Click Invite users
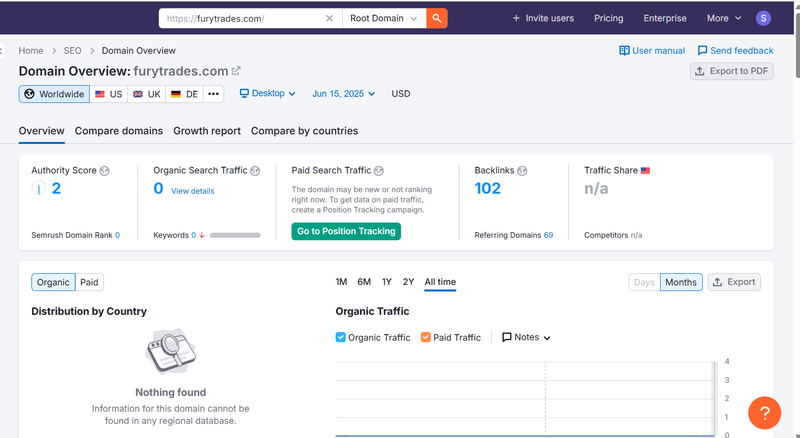 point(543,18)
